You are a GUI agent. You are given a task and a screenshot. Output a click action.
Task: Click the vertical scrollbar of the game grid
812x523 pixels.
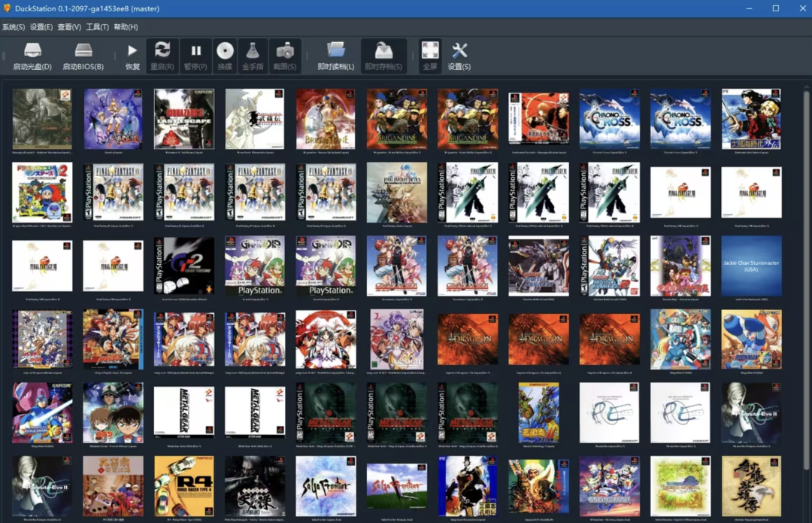(x=806, y=280)
